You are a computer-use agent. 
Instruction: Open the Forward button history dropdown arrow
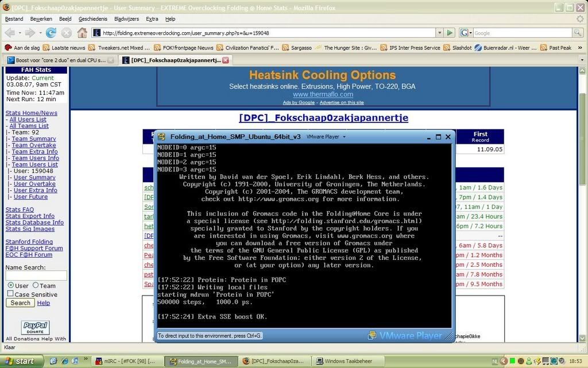(x=40, y=33)
